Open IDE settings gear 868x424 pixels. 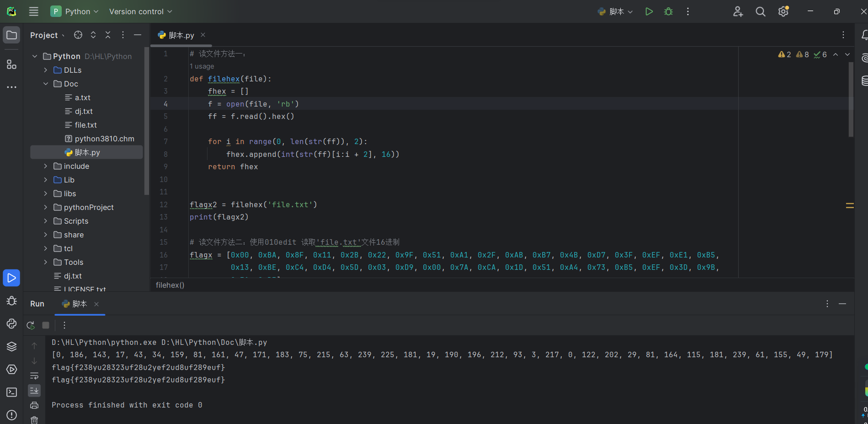(x=783, y=11)
